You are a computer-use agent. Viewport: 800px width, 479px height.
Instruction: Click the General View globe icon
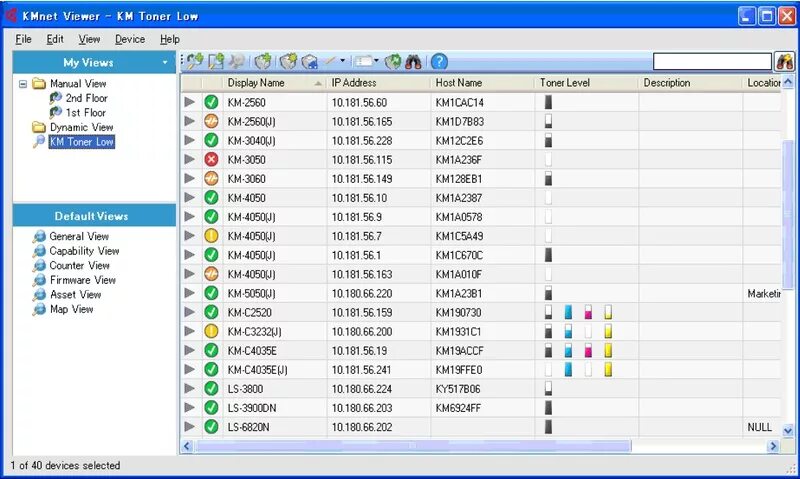pyautogui.click(x=39, y=236)
